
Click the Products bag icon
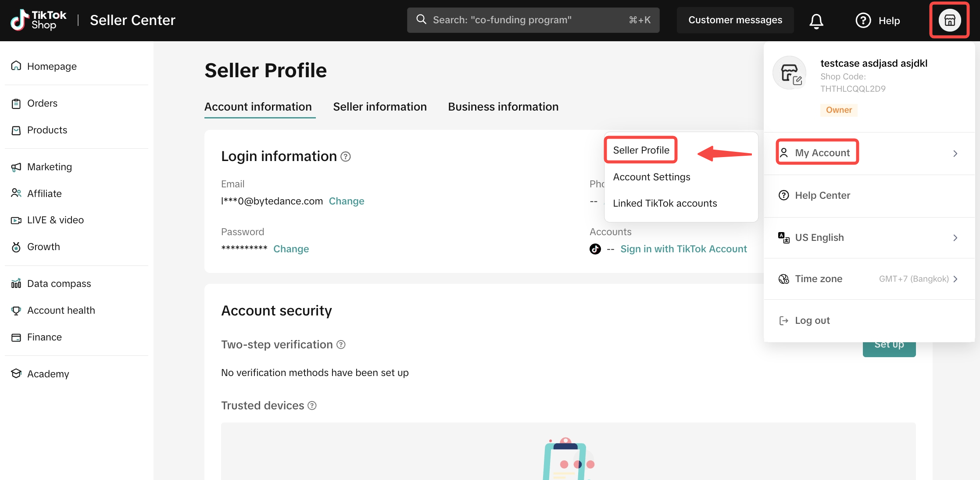click(16, 130)
